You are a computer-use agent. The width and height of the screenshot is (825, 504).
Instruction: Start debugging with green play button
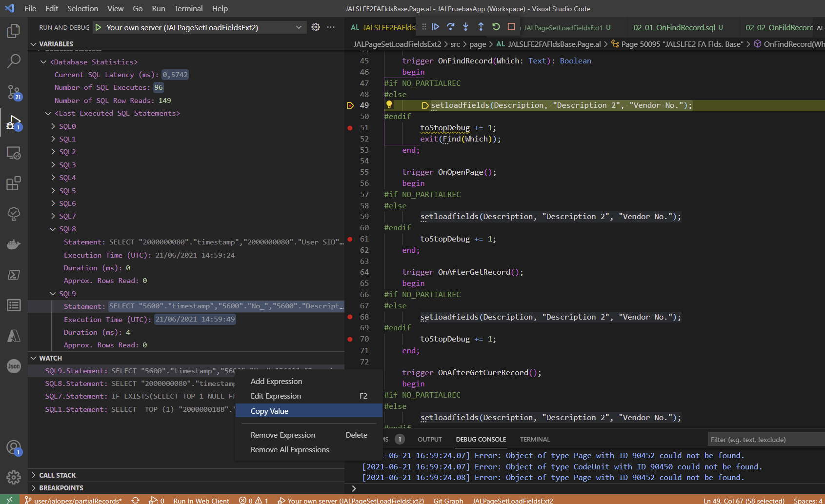[x=98, y=28]
